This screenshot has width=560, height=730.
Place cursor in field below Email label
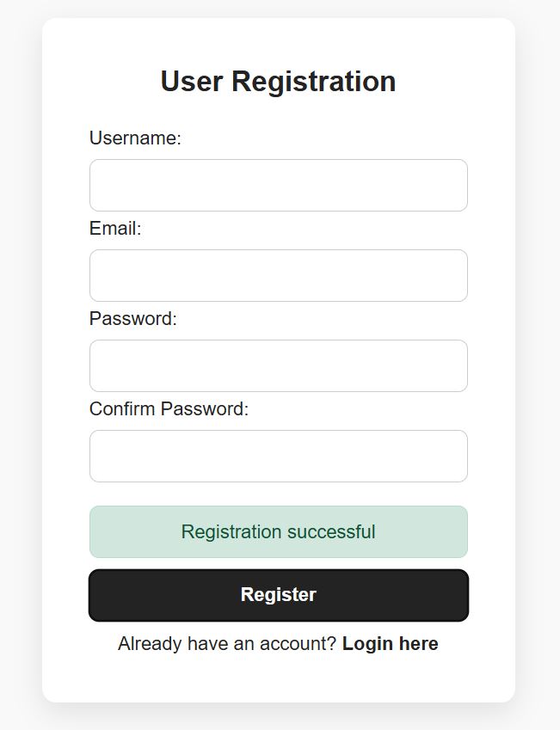coord(278,275)
